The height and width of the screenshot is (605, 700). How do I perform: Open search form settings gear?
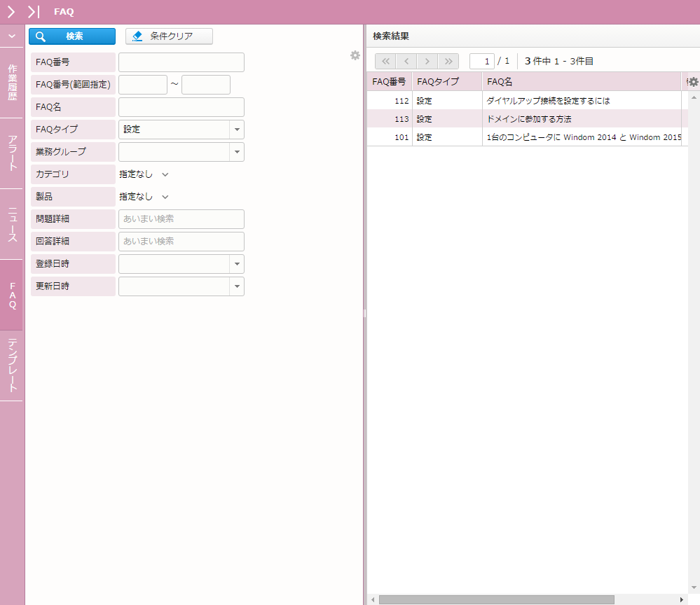(x=355, y=55)
